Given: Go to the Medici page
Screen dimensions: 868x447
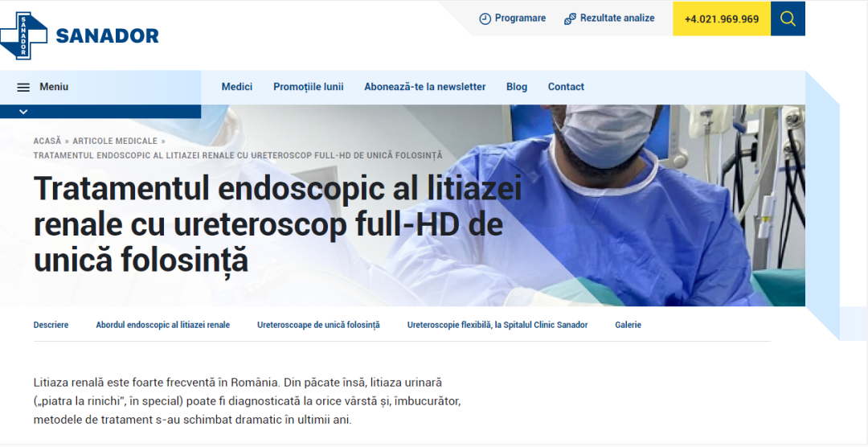Looking at the screenshot, I should tap(237, 87).
